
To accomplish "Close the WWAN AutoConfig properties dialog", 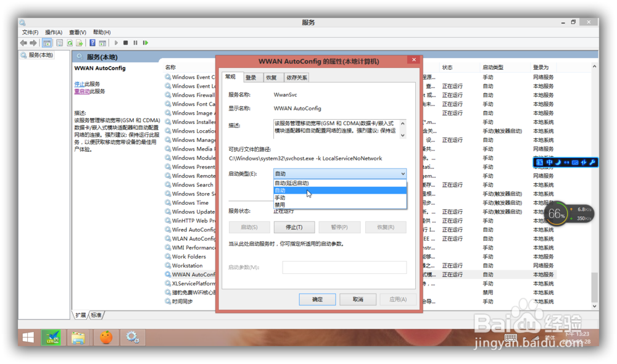I will click(x=414, y=60).
